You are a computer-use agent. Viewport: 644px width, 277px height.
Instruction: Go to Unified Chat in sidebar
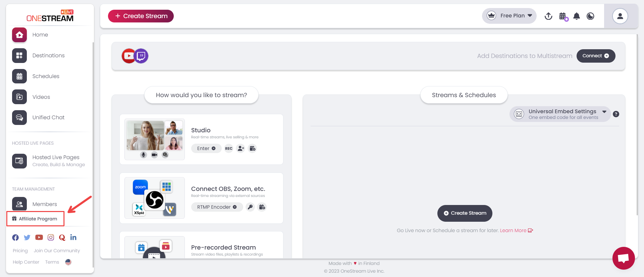pyautogui.click(x=48, y=118)
